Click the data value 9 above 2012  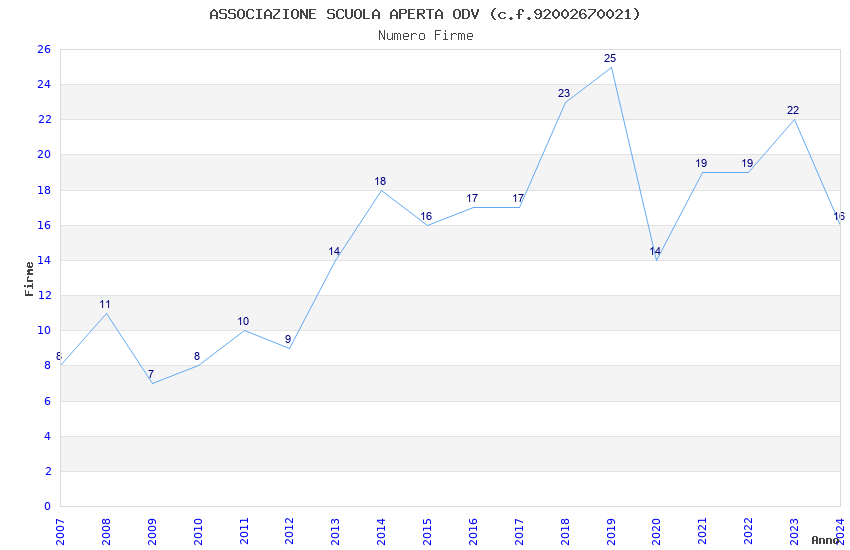[288, 339]
